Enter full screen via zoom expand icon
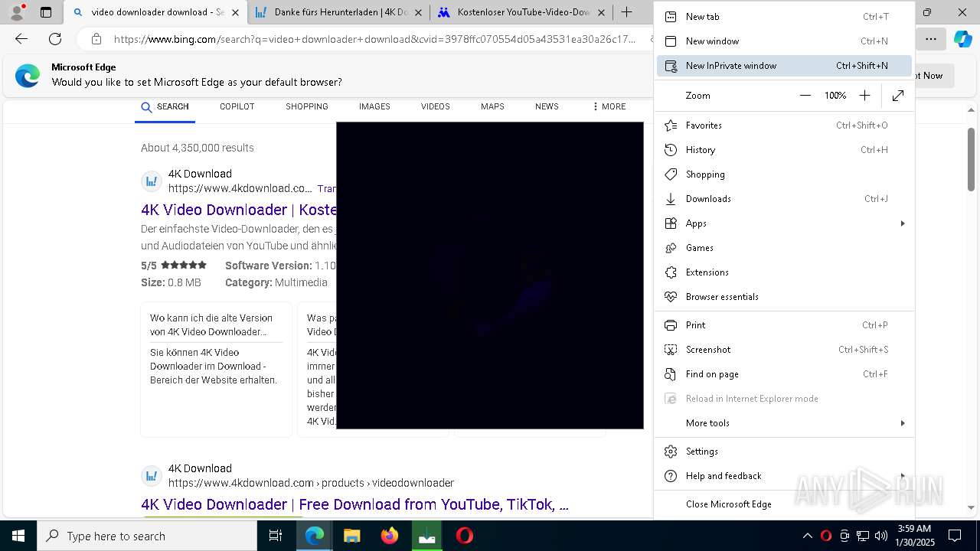980x551 pixels. [898, 96]
